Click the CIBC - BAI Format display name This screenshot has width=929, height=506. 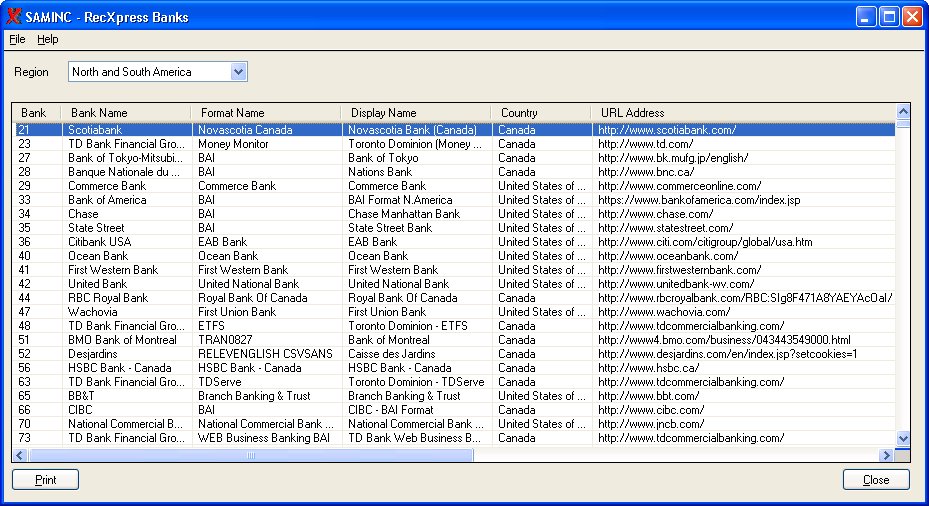tap(390, 410)
